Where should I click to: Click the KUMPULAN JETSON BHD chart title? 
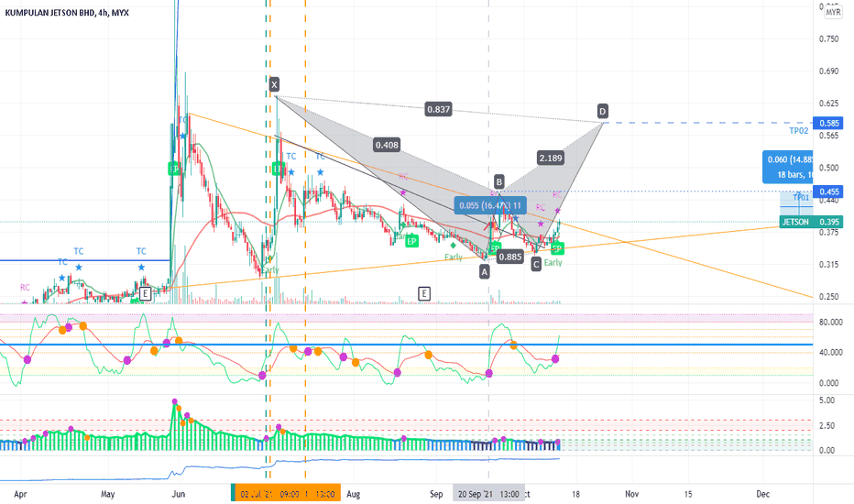(67, 13)
